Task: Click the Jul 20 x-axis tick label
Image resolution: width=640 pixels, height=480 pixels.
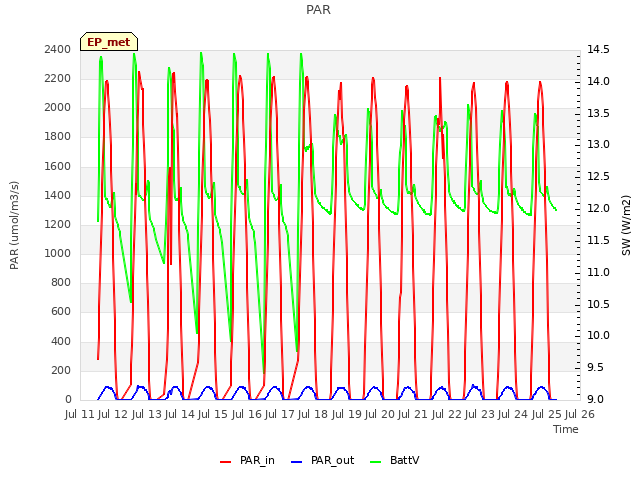Action: [x=380, y=414]
